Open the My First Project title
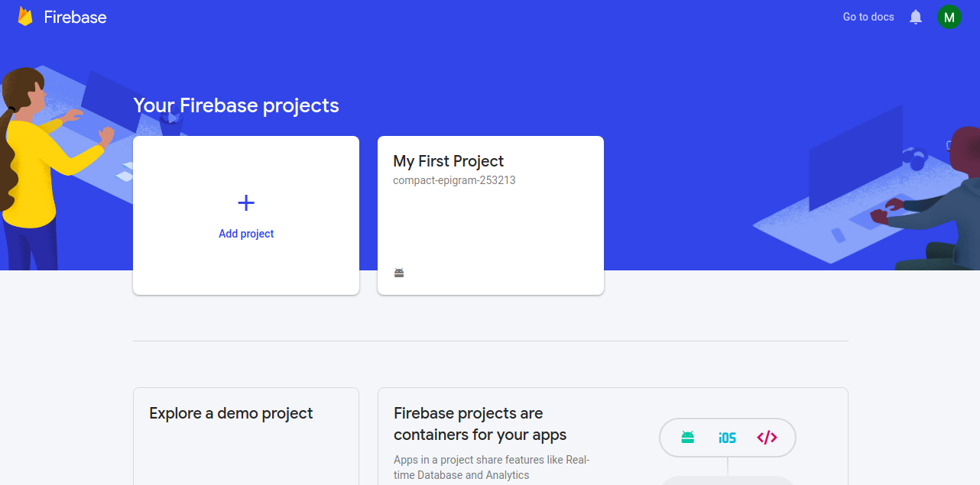Screen dimensions: 980x485 448,161
